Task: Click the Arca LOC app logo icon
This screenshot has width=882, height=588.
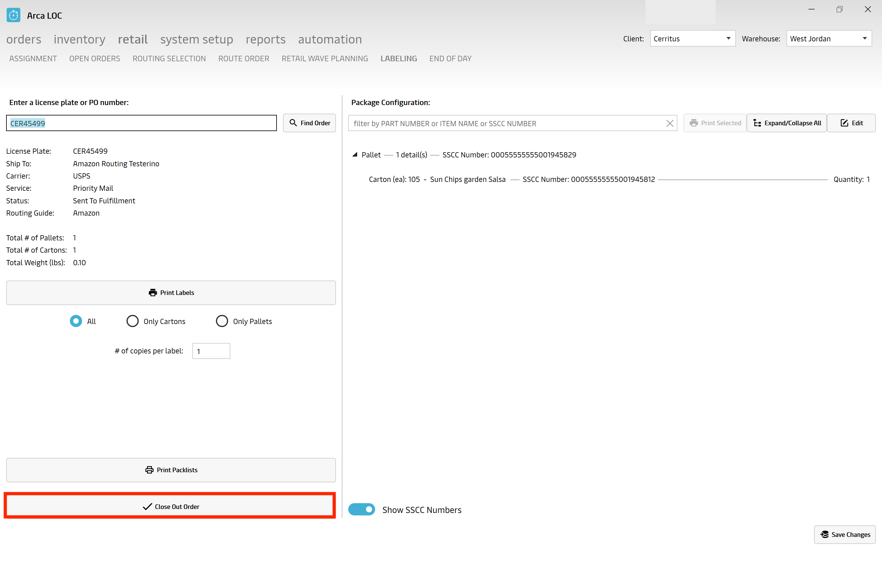Action: tap(13, 15)
